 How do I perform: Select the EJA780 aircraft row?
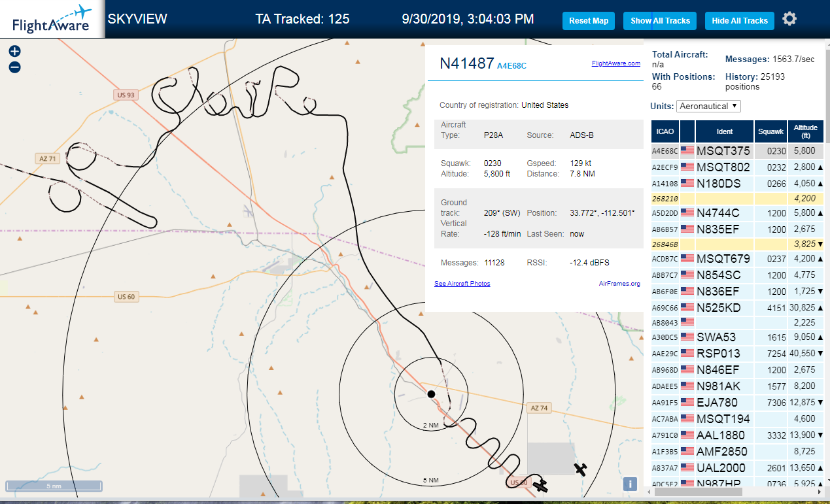[737, 403]
